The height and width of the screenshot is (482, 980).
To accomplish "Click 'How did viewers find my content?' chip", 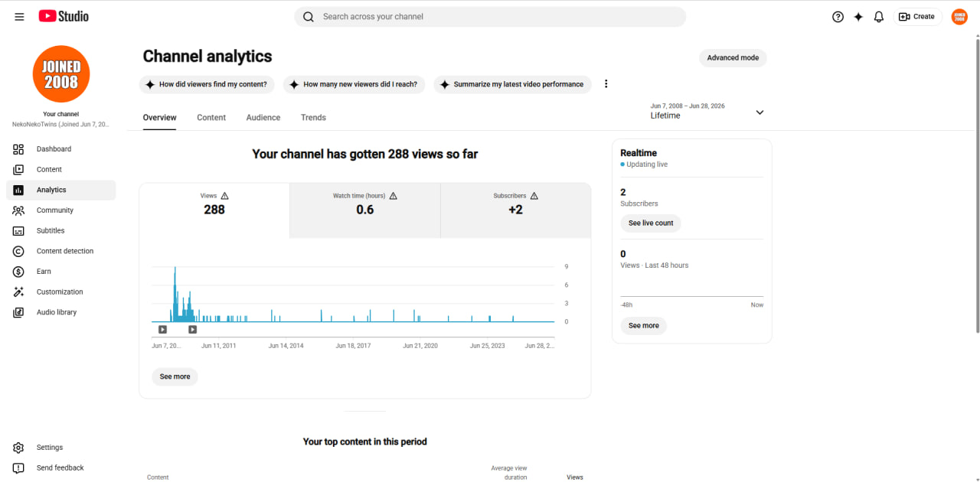I will [206, 85].
